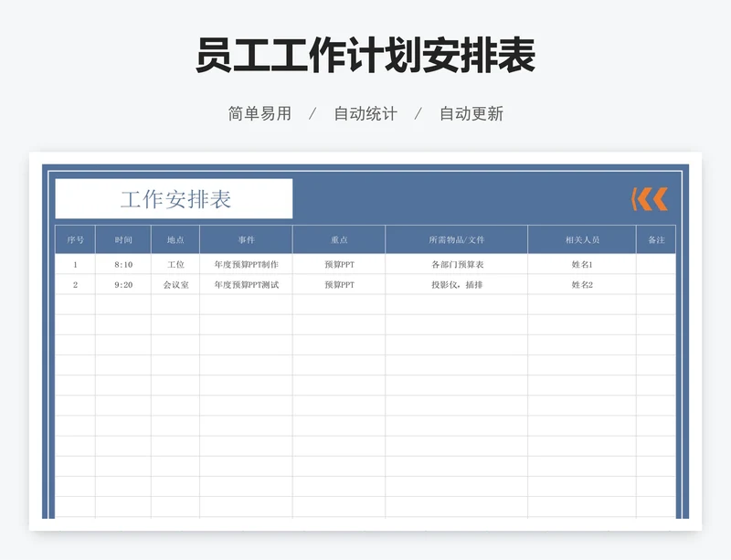Select the 会议室 location cell
The height and width of the screenshot is (560, 731).
pyautogui.click(x=175, y=284)
